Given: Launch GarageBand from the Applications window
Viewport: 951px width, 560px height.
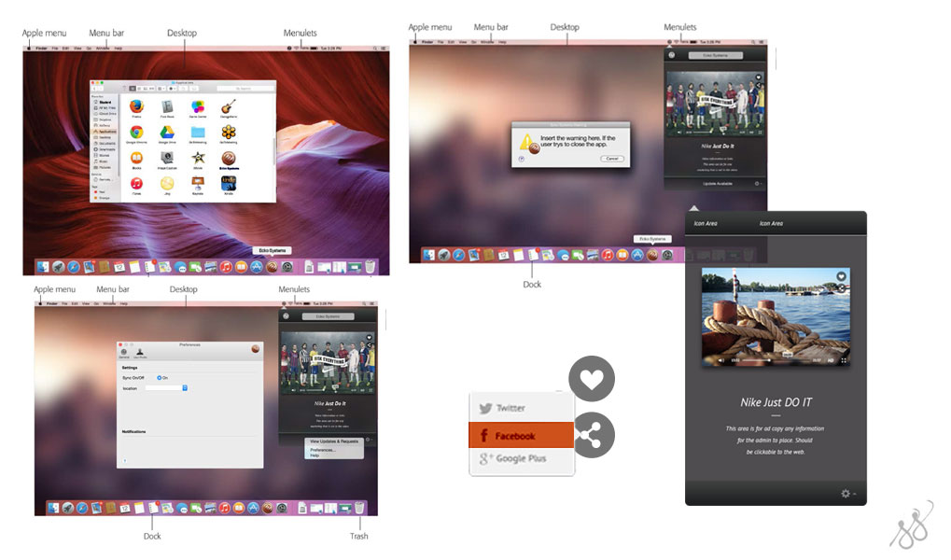Looking at the screenshot, I should (228, 107).
